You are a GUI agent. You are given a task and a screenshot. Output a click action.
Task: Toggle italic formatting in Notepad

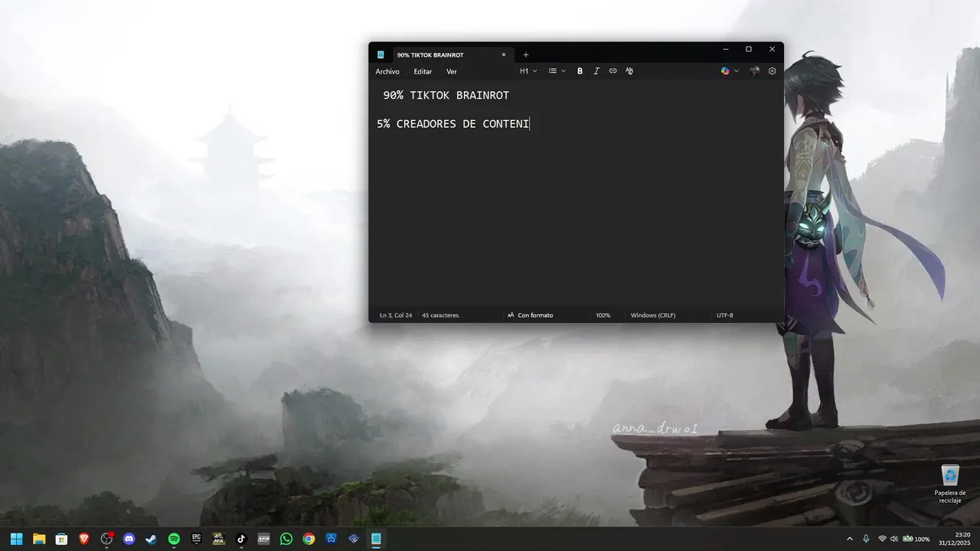(x=596, y=71)
